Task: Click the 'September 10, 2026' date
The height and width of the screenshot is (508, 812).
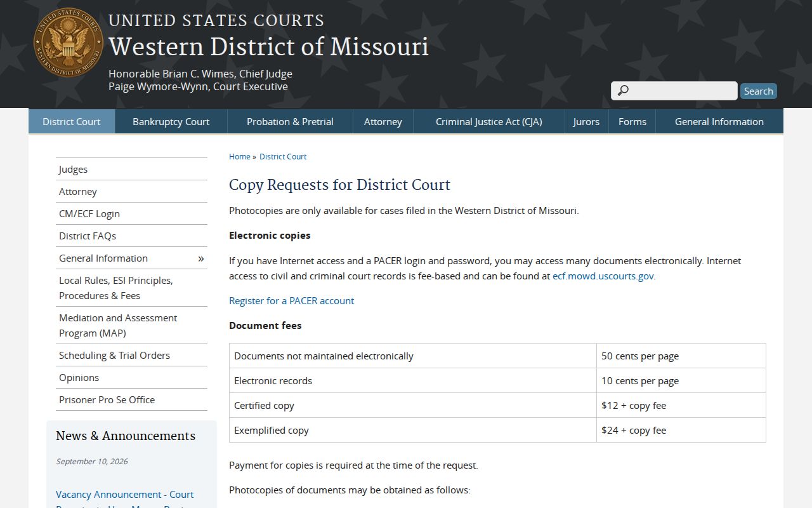Action: (x=92, y=462)
